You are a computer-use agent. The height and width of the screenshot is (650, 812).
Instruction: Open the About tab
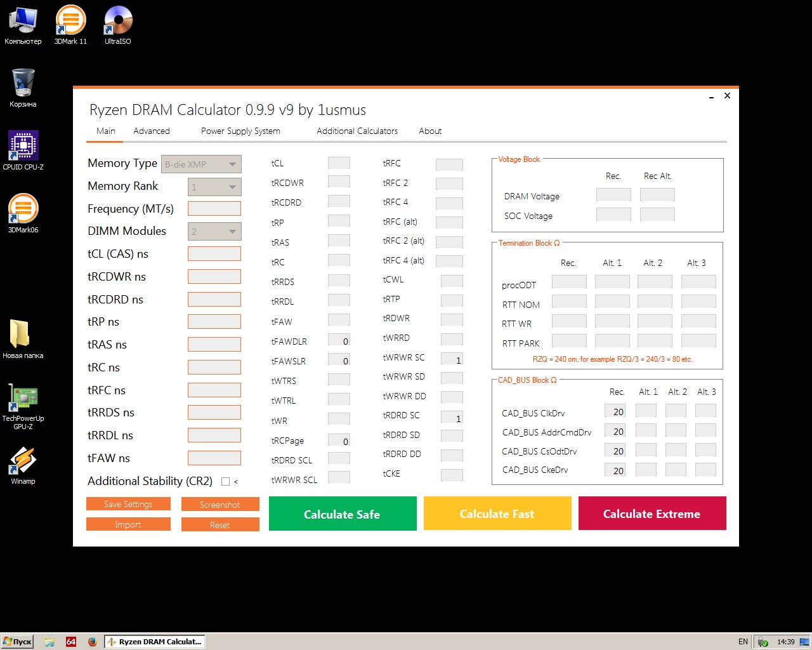point(430,131)
